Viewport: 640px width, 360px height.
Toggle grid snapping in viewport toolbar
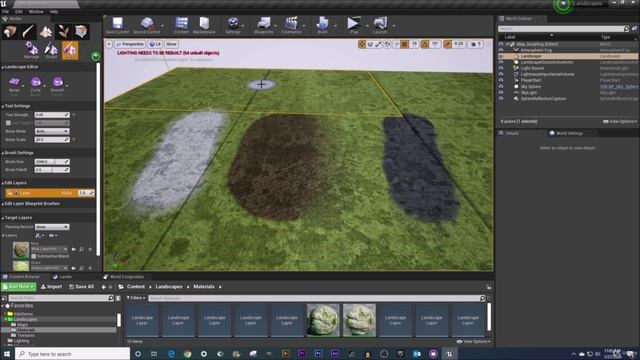pyautogui.click(x=404, y=44)
